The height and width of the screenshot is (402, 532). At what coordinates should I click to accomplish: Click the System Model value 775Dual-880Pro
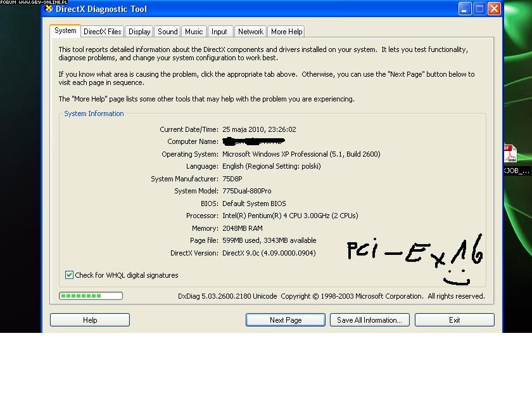[246, 191]
